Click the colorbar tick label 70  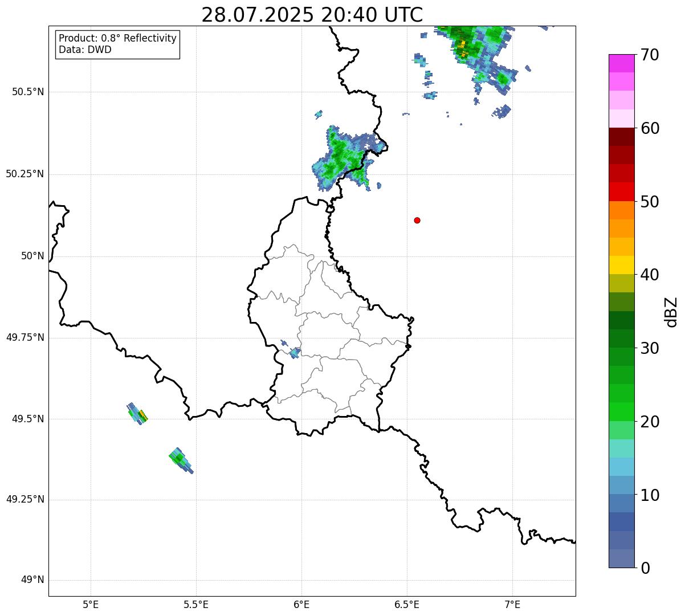coord(650,55)
